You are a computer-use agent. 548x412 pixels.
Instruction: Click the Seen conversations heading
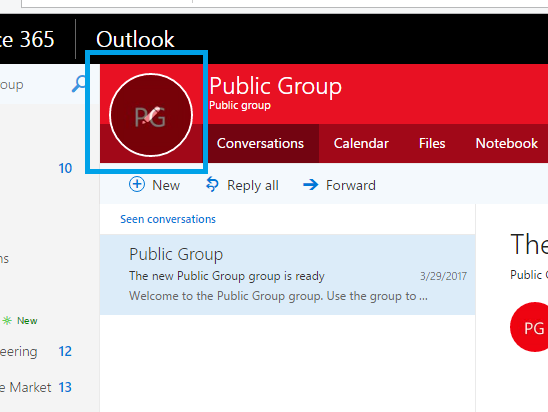coord(168,219)
